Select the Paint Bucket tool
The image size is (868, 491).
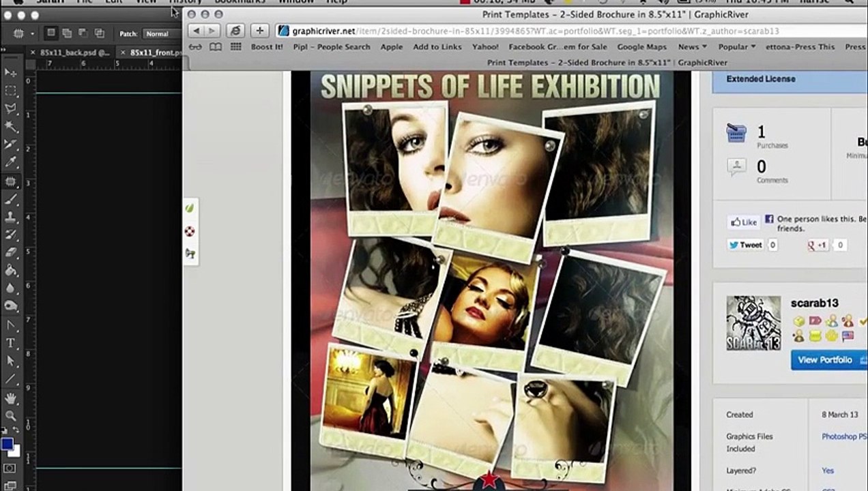coord(10,271)
